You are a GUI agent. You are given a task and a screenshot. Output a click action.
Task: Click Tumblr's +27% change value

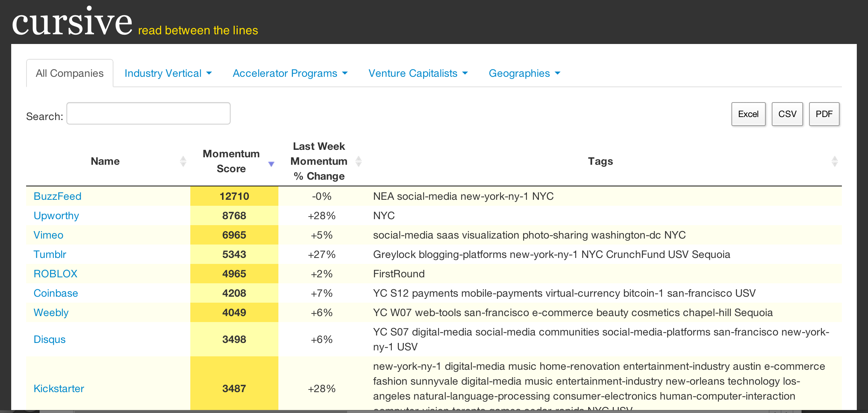pyautogui.click(x=322, y=255)
